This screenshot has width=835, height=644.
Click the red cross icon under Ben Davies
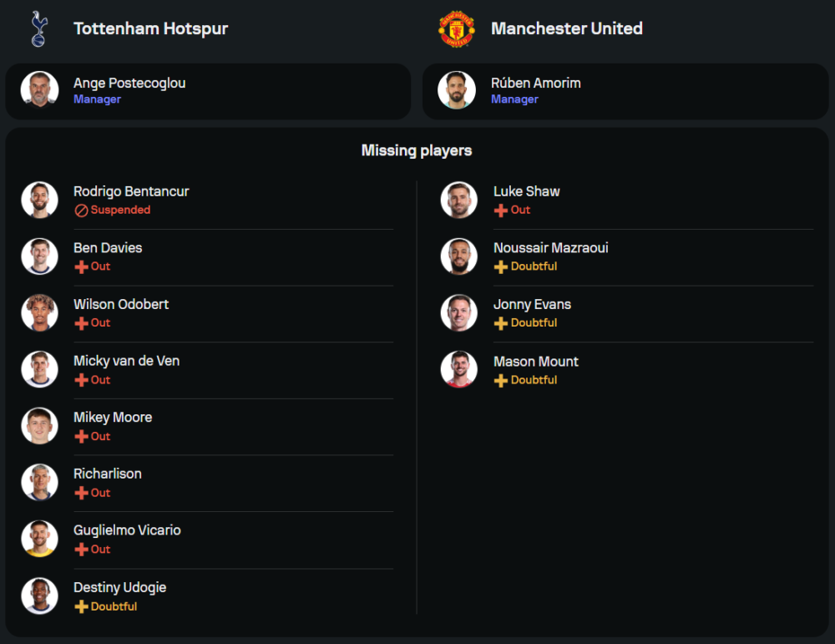coord(81,266)
